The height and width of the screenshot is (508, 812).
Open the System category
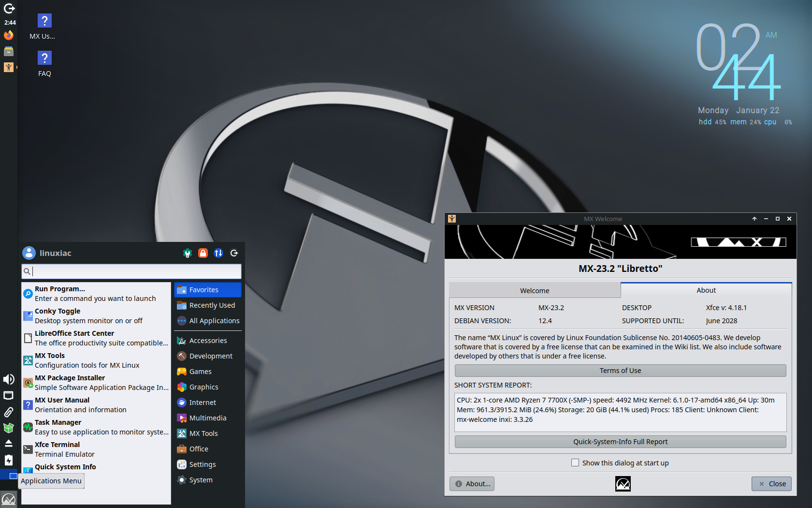pyautogui.click(x=208, y=480)
